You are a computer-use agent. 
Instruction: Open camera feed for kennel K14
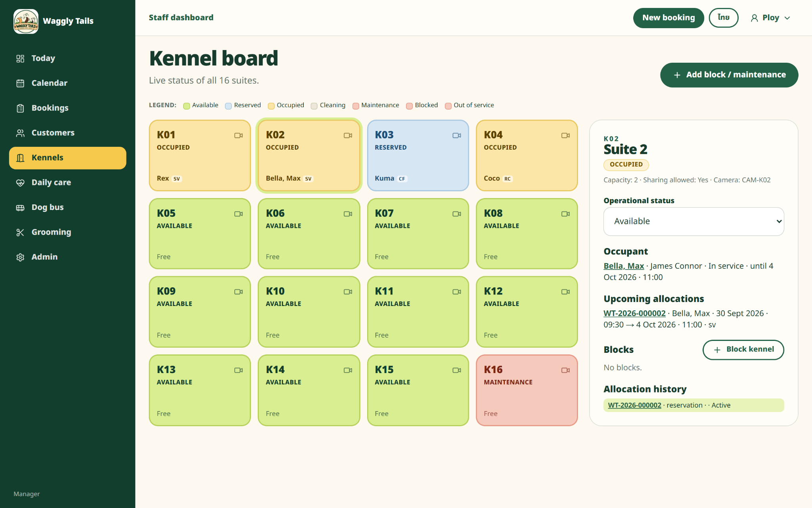(x=348, y=370)
